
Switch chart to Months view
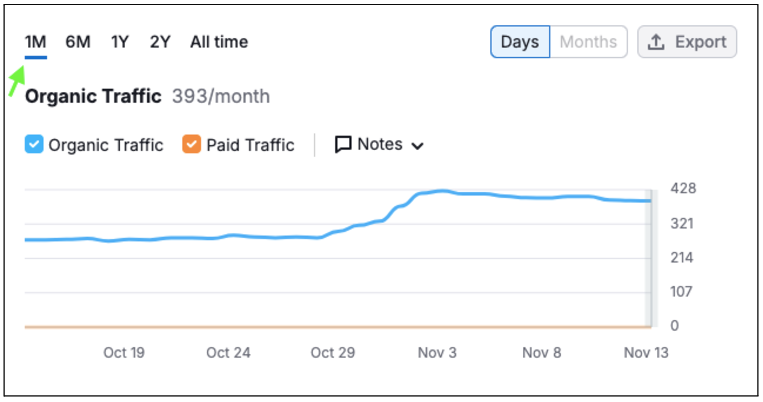pos(588,42)
